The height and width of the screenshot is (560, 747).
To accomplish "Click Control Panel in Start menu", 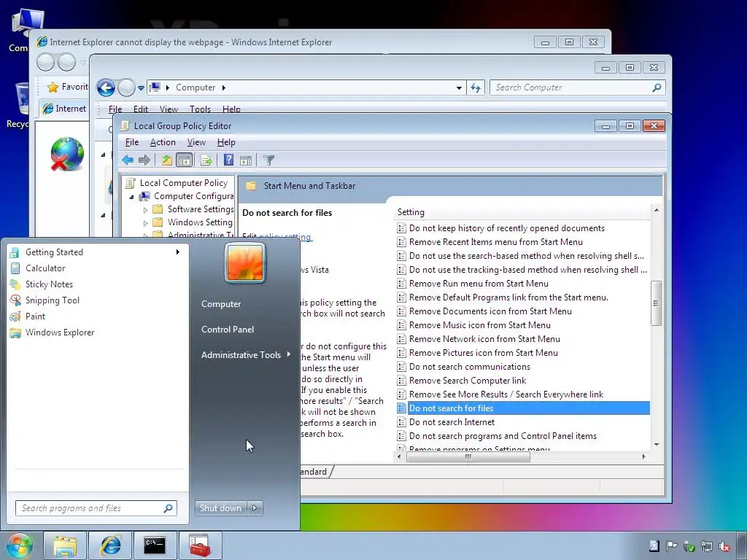I will click(228, 329).
